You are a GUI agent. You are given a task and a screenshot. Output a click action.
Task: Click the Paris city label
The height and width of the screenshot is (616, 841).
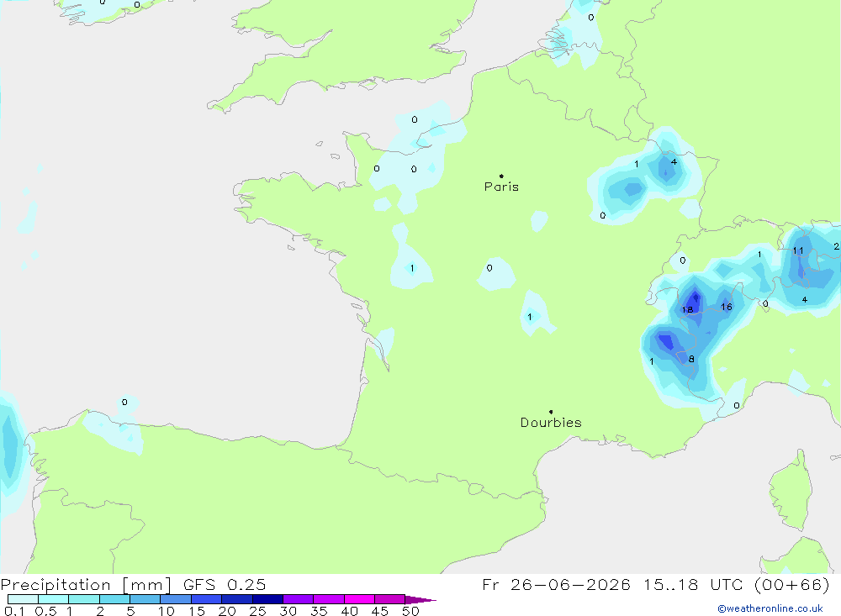coord(501,187)
